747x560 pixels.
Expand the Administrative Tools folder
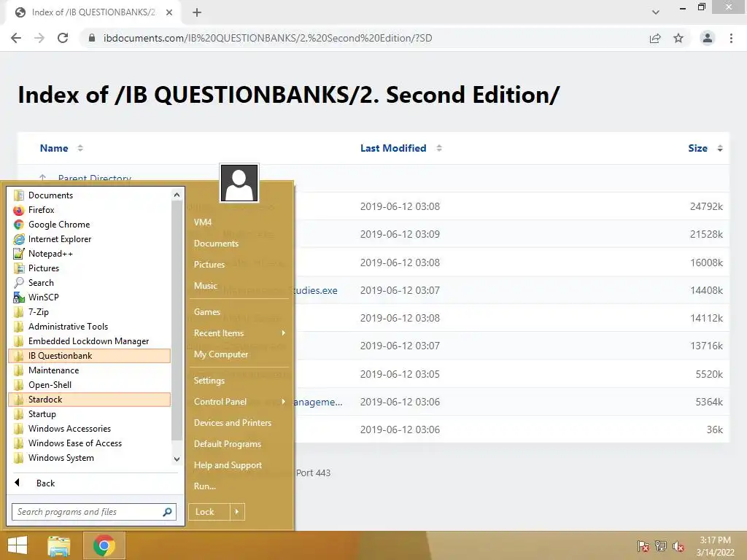tap(89, 326)
